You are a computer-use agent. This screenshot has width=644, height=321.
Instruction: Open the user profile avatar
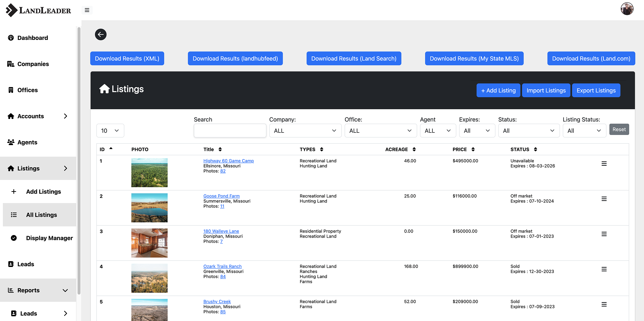pyautogui.click(x=627, y=9)
